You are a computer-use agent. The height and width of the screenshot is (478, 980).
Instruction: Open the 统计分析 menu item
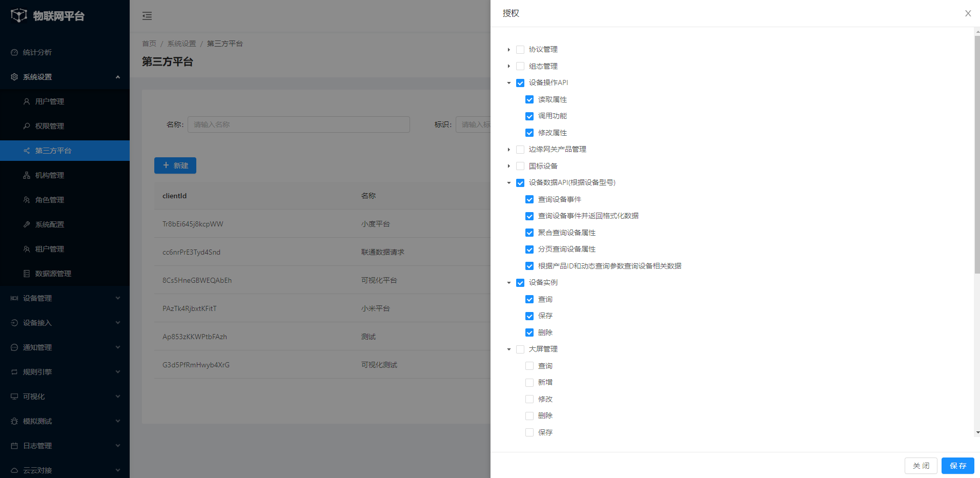pos(65,52)
